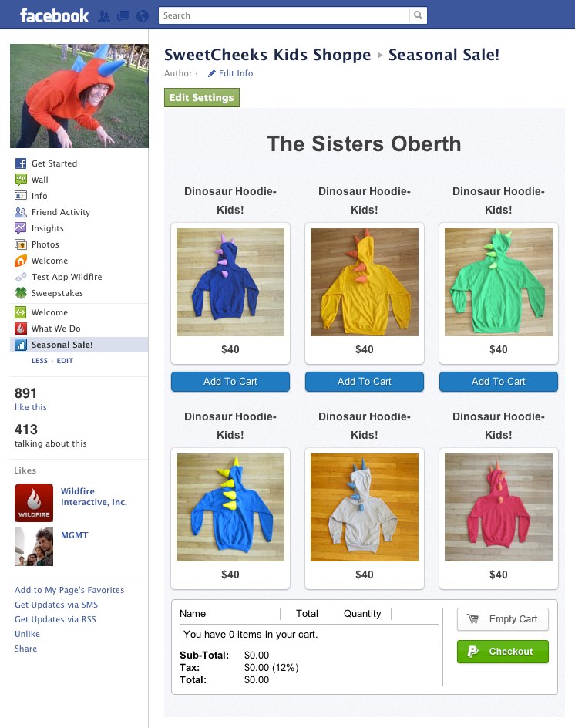The image size is (575, 728).
Task: Click the Sweepstakes clover icon
Action: coord(20,293)
